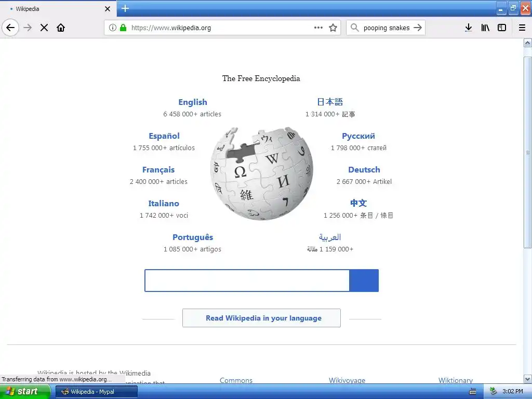Open the library bookmarks icon
The height and width of the screenshot is (399, 532).
tap(485, 28)
